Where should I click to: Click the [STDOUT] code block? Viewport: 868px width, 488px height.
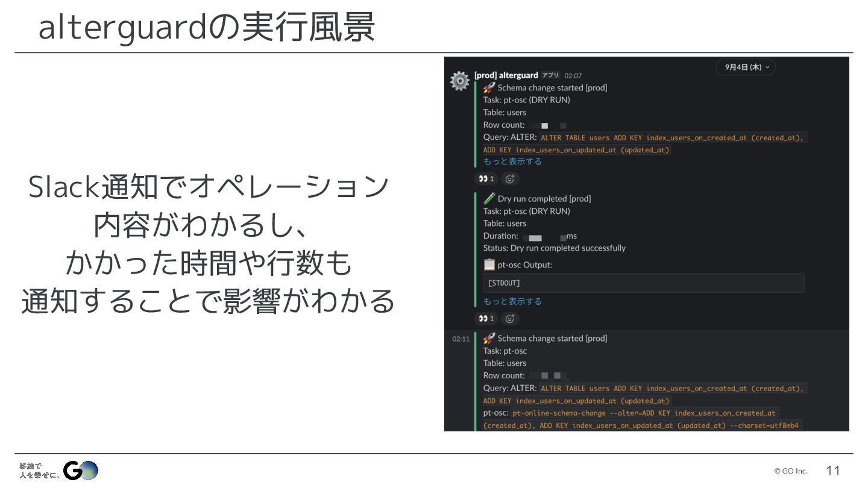point(643,283)
